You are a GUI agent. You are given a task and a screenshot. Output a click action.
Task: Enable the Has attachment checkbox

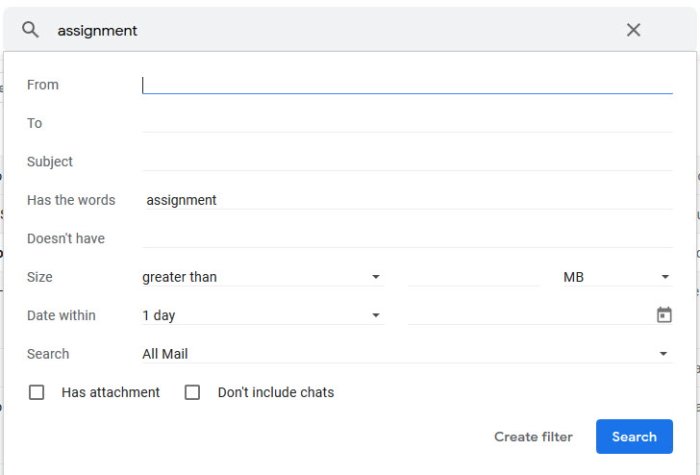(37, 392)
